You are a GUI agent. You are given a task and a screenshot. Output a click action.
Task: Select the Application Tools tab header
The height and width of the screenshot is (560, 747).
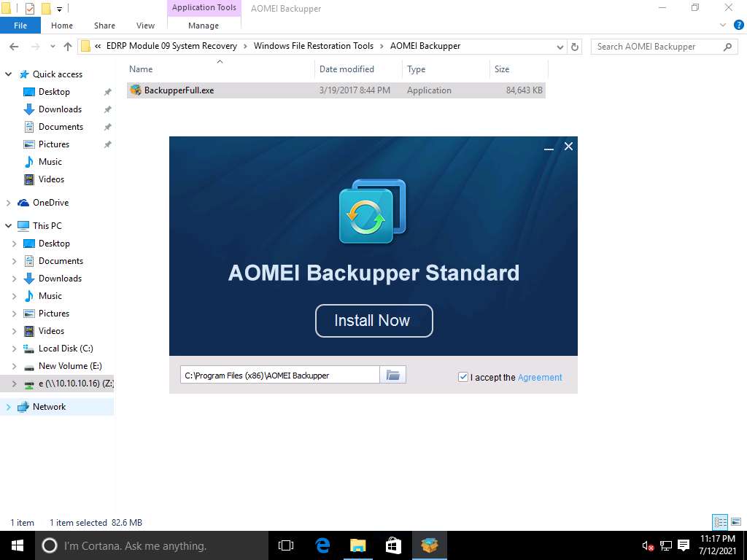point(204,7)
